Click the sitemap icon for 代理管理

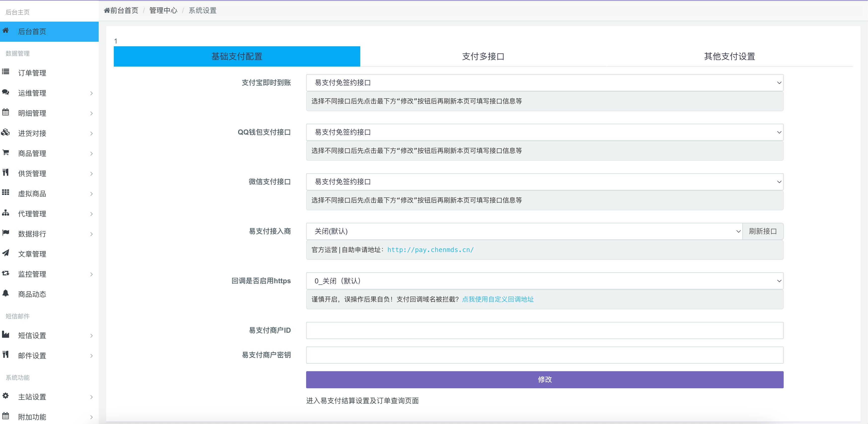(5, 213)
